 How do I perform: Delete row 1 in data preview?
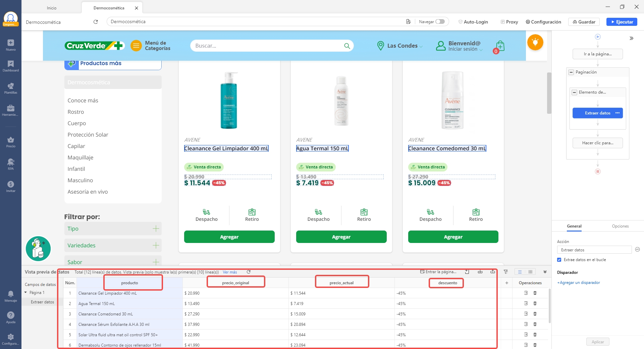535,293
